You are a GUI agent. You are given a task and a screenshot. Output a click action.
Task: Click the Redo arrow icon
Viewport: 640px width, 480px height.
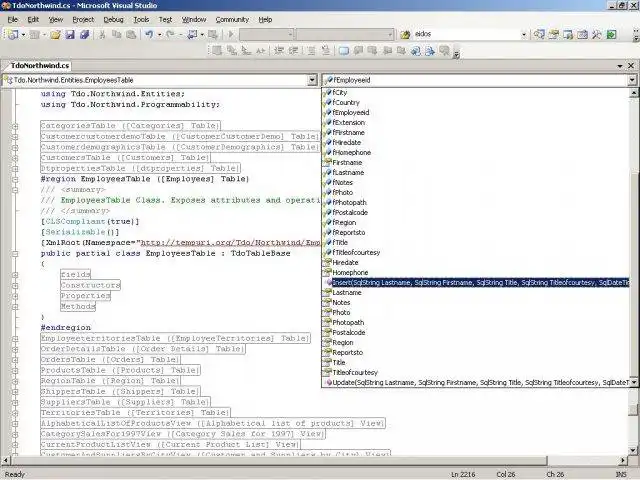pos(170,35)
